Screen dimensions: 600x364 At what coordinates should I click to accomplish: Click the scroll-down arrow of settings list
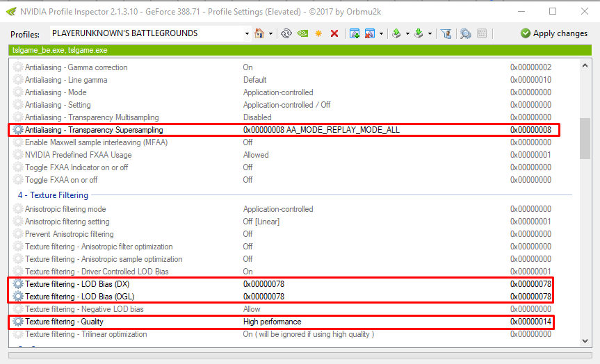pyautogui.click(x=585, y=340)
